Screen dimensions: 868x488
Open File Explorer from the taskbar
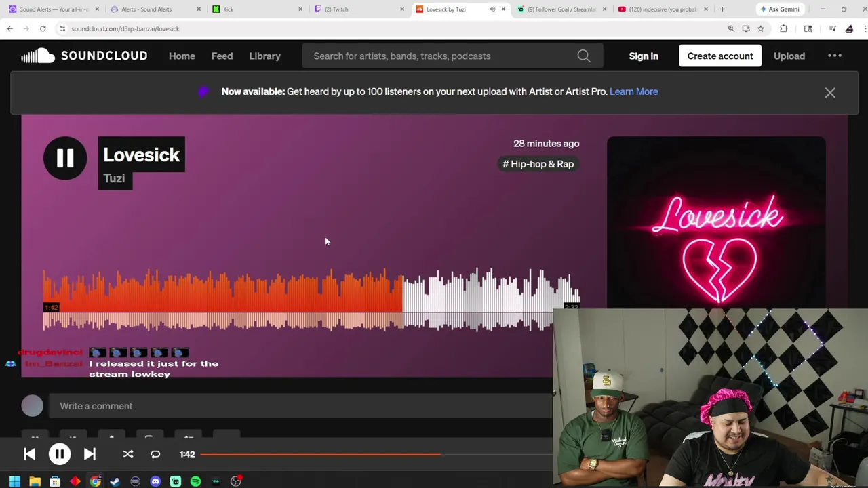point(35,481)
